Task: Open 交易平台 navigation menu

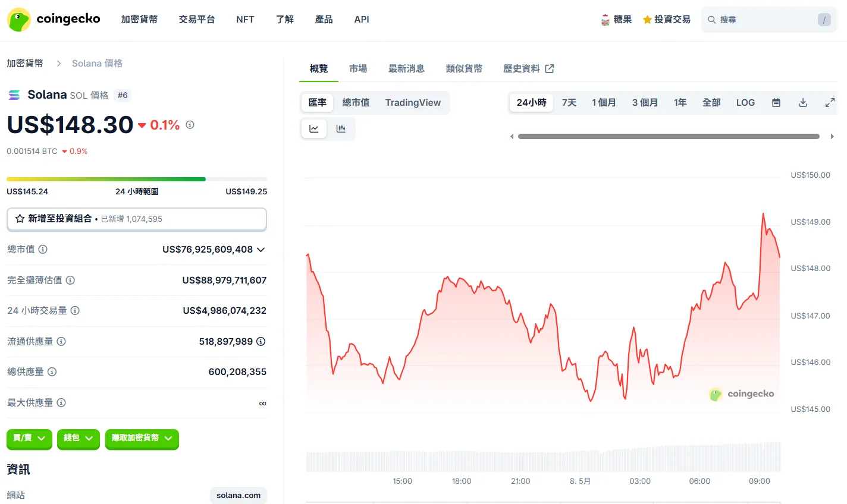Action: pyautogui.click(x=197, y=20)
